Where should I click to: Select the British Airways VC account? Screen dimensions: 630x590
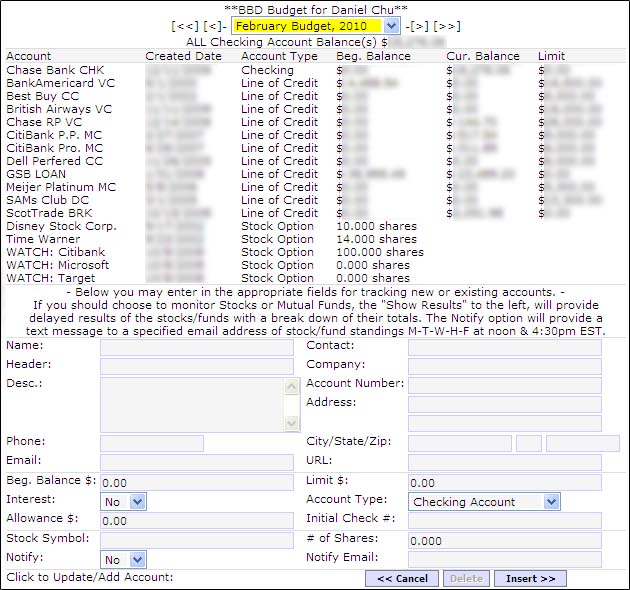(59, 109)
